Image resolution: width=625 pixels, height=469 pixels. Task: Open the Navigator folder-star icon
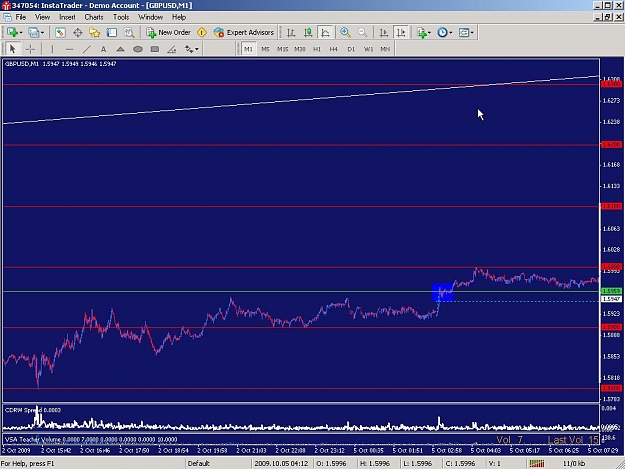pos(94,32)
